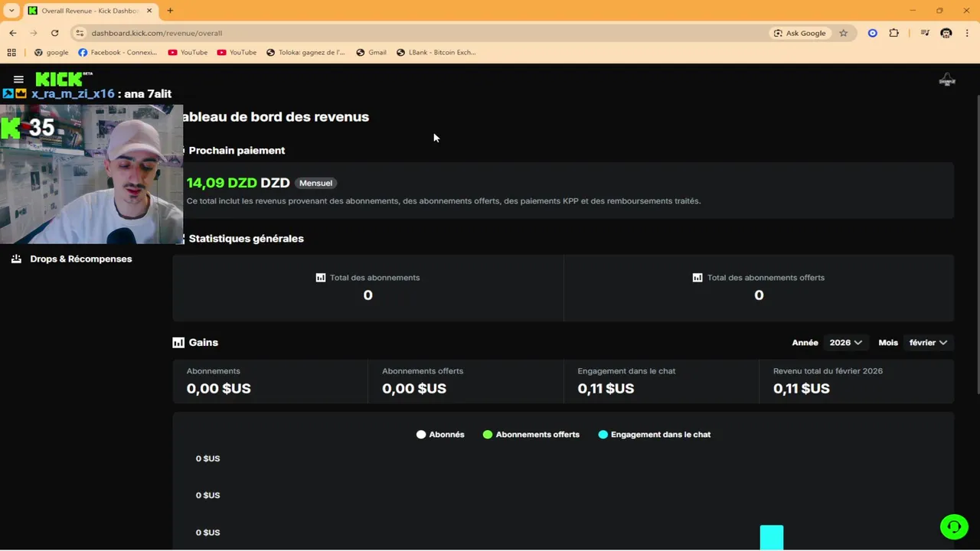Expand the Année 2026 dropdown
980x551 pixels.
[x=845, y=343]
